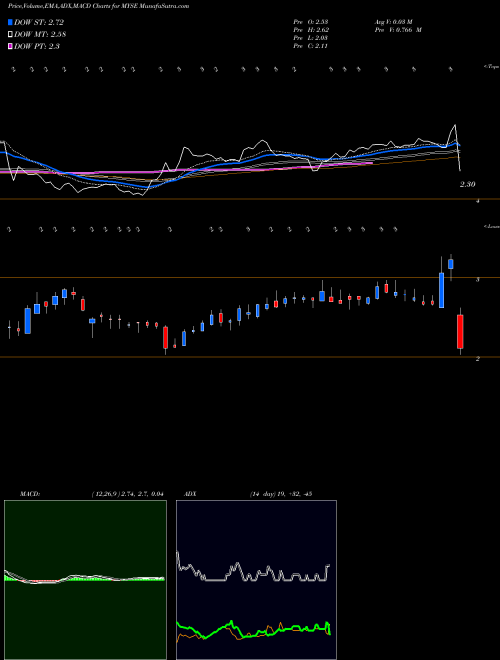Click the blue DOW ST legend swatch
Screen dimensions: 500x660
[11, 23]
